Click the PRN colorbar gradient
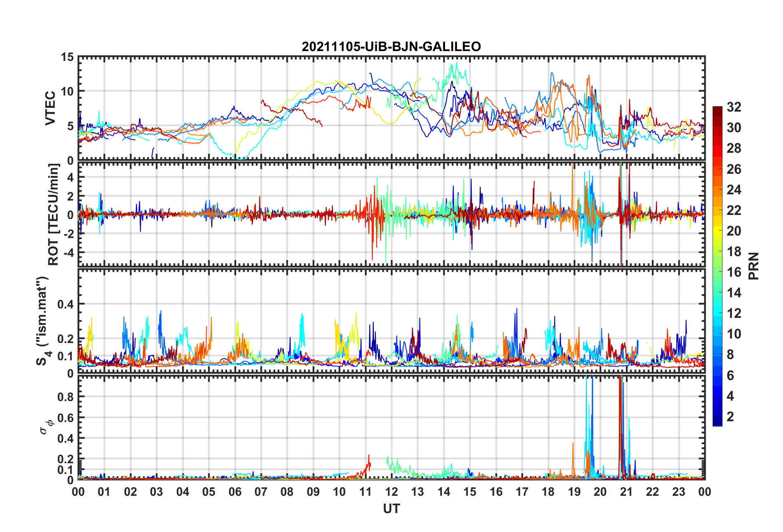Image resolution: width=783 pixels, height=532 pixels. point(718,266)
